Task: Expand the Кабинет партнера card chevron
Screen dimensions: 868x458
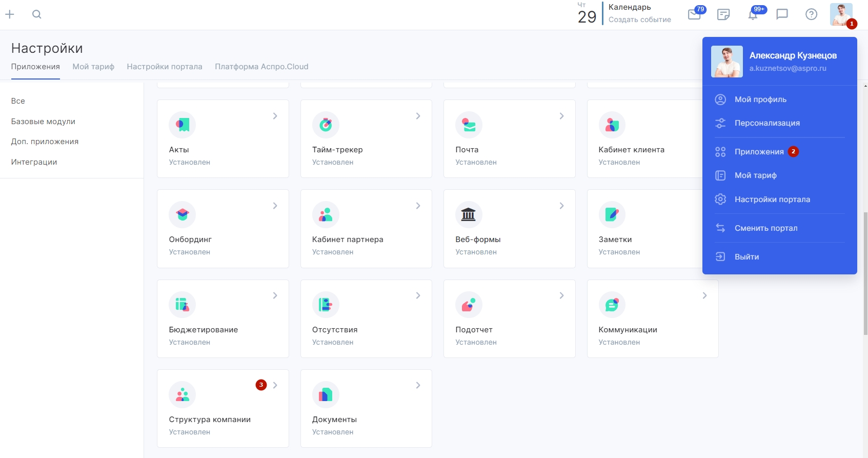Action: pyautogui.click(x=418, y=206)
